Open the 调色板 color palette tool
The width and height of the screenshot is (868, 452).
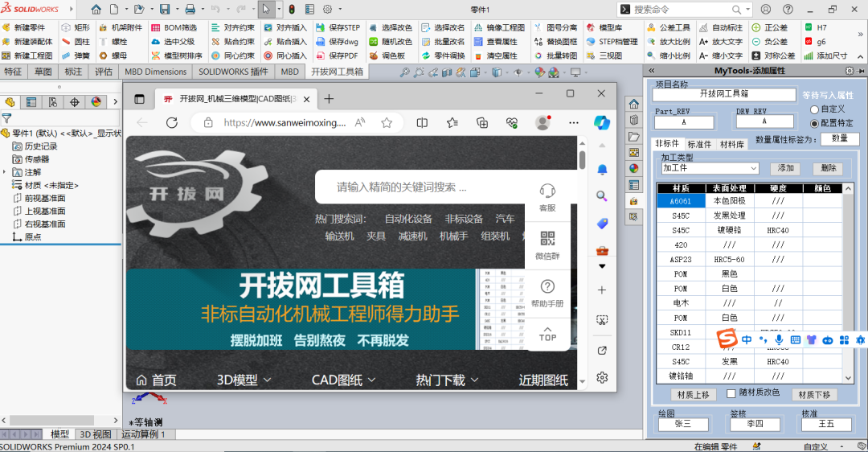pos(387,55)
